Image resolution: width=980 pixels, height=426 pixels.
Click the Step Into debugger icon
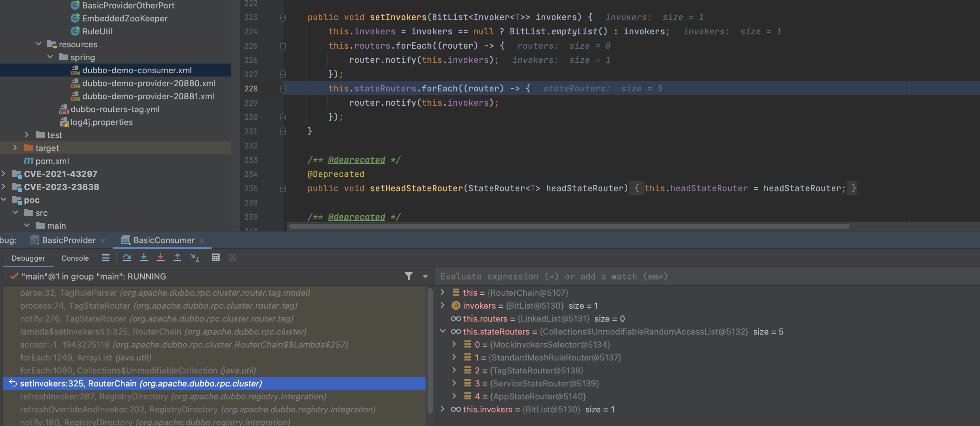pos(144,258)
